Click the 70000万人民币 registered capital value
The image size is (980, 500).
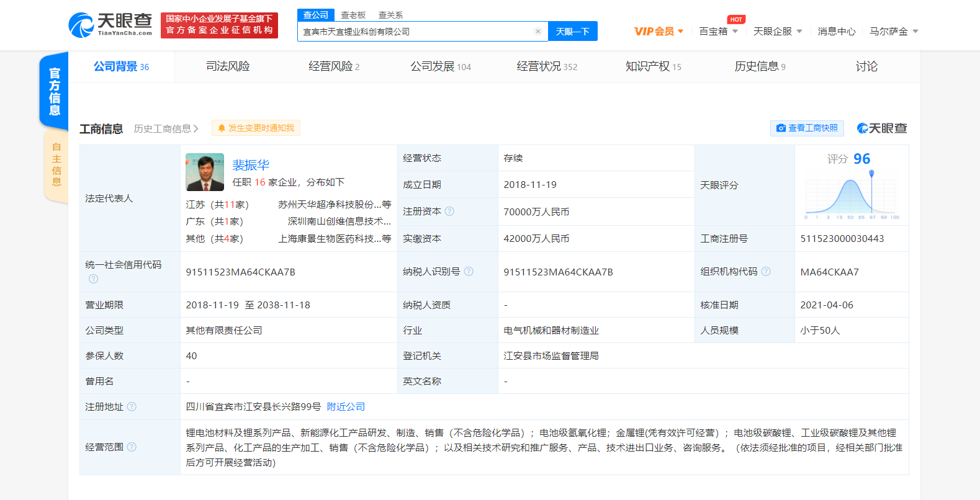536,212
